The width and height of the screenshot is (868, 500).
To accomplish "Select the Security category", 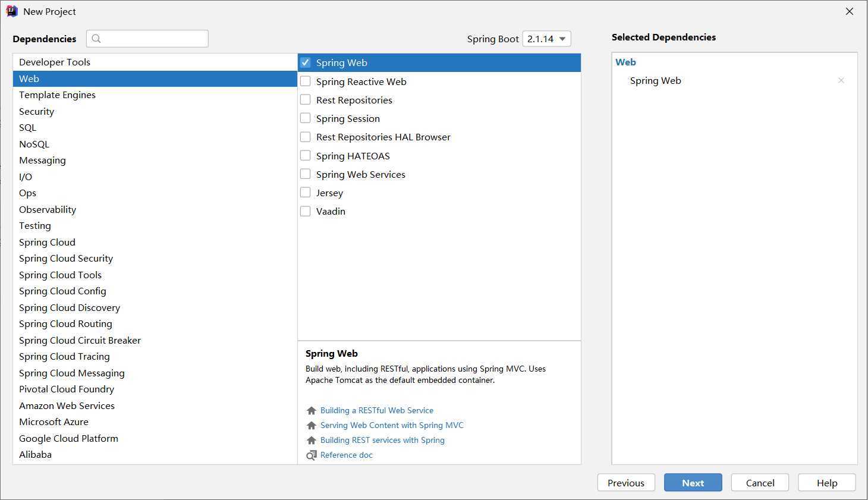I will (155, 111).
